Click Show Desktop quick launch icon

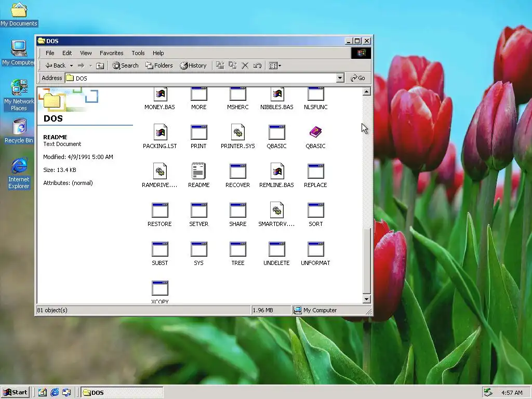pos(42,393)
